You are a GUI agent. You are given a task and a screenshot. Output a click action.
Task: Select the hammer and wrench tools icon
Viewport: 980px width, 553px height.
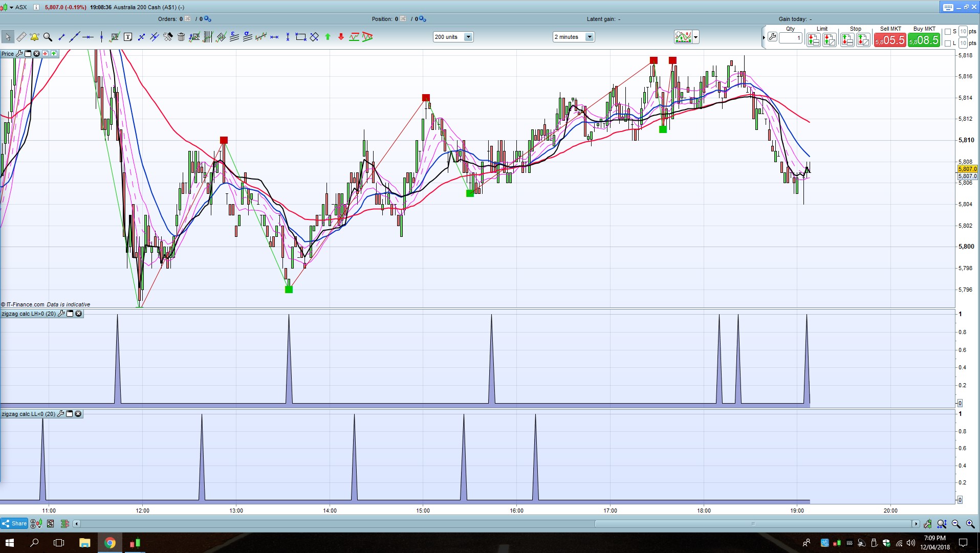tap(168, 37)
